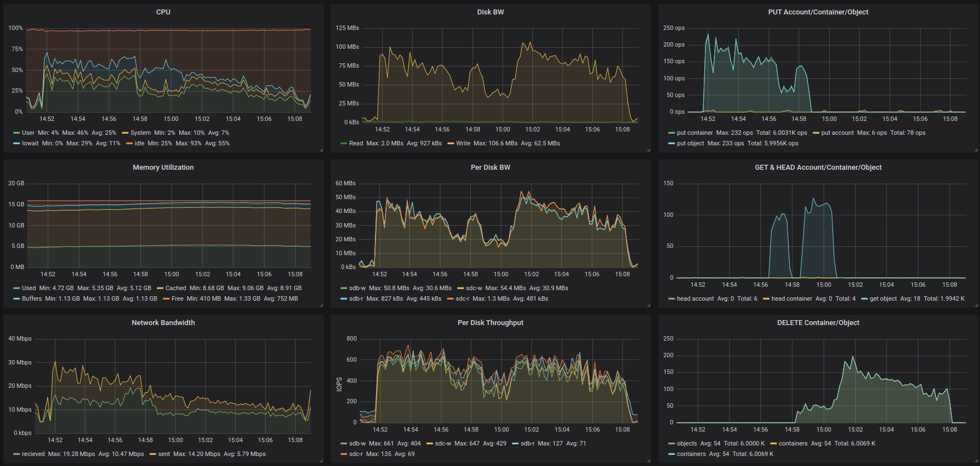This screenshot has width=980, height=466.
Task: Click the 'put object' legend label
Action: [x=690, y=144]
